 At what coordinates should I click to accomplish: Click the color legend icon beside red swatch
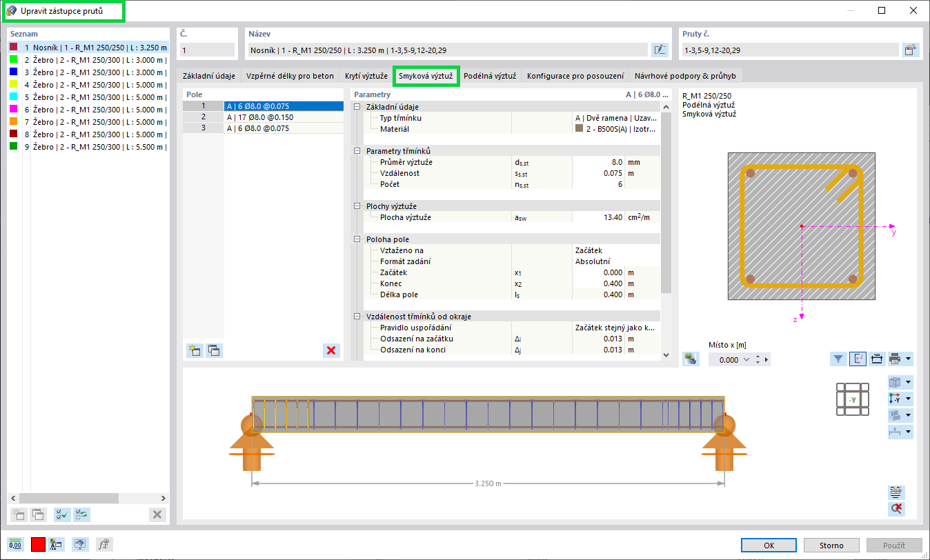click(57, 544)
